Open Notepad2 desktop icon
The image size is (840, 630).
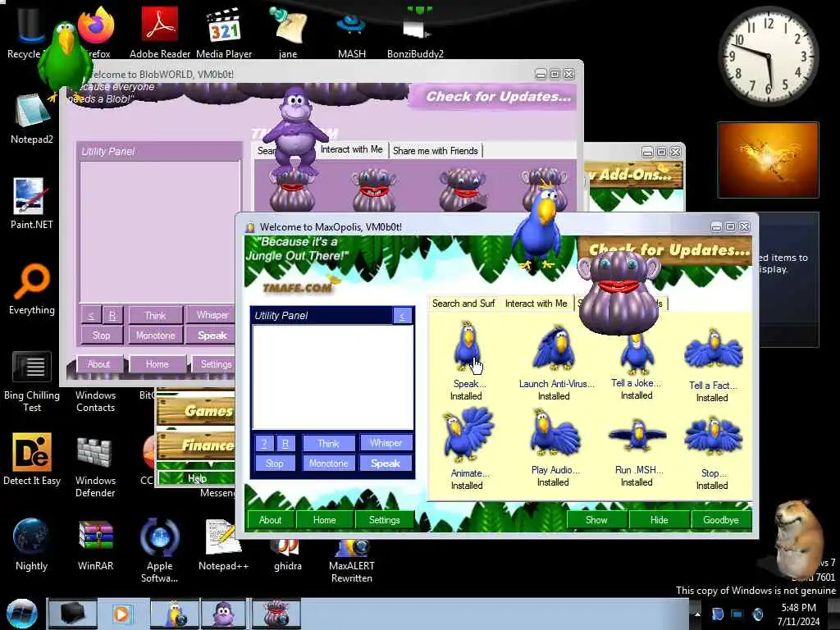pyautogui.click(x=32, y=119)
